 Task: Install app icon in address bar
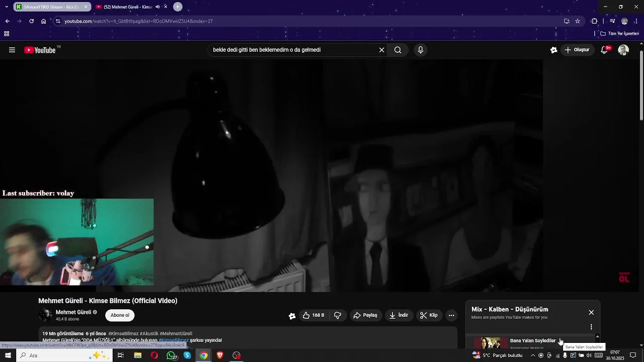coord(567,21)
